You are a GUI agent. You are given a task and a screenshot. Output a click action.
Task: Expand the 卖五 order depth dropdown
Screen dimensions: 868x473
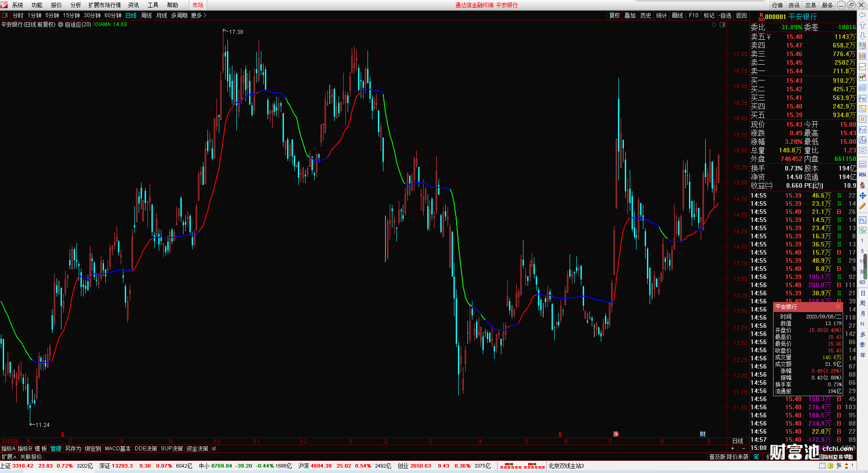pos(769,37)
